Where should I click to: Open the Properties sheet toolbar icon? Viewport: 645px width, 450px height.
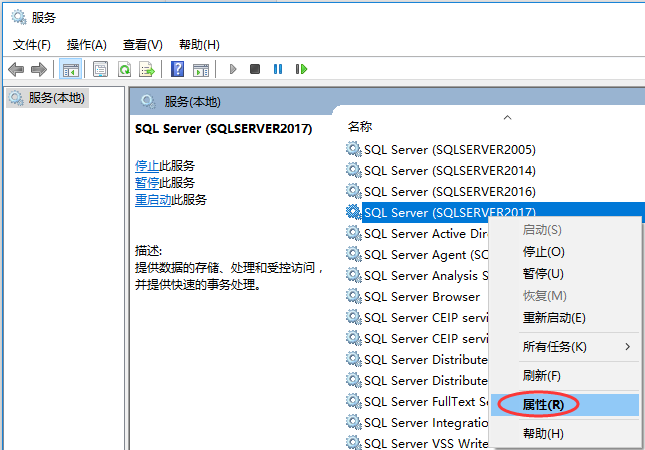point(100,69)
